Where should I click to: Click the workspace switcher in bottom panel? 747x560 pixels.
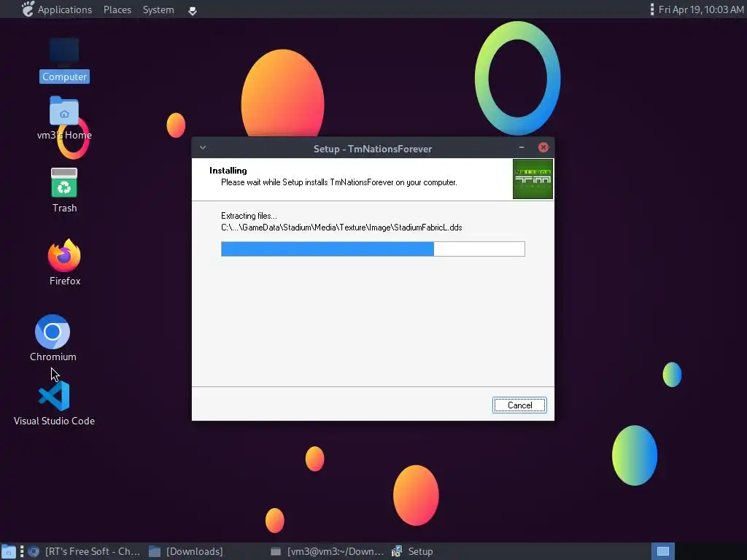(x=662, y=551)
